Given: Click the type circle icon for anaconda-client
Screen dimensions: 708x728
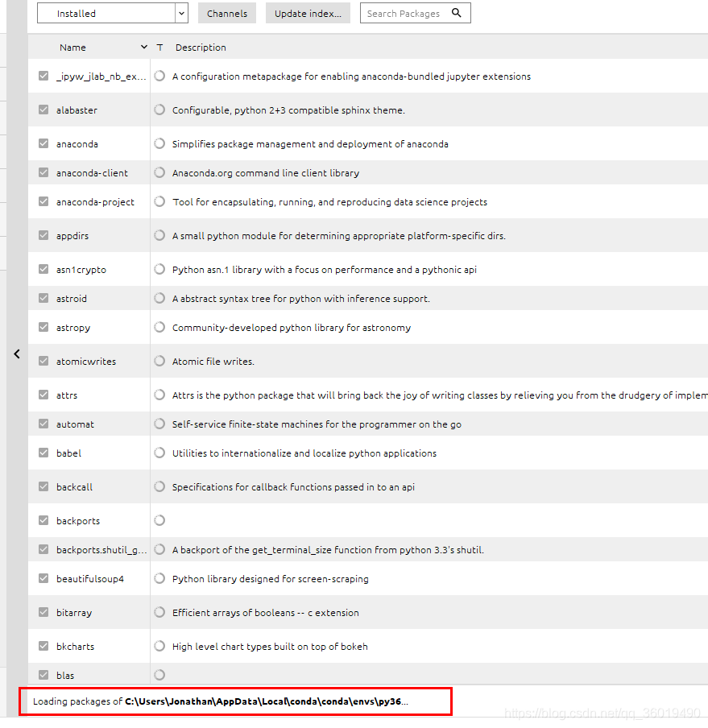Looking at the screenshot, I should (159, 172).
